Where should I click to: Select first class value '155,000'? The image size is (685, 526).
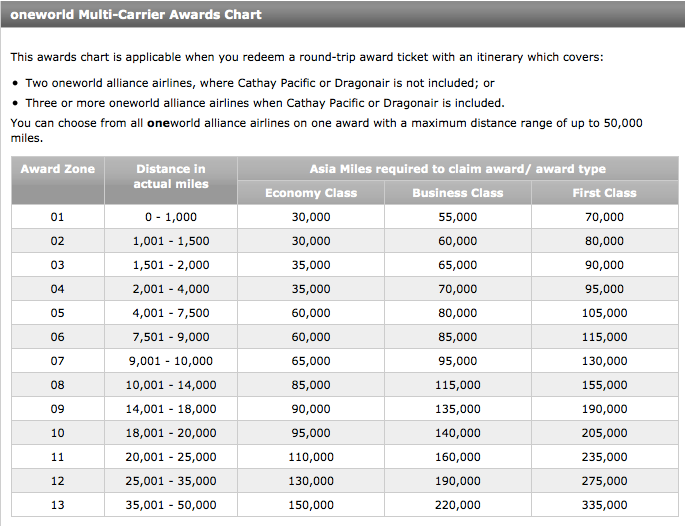click(x=605, y=385)
